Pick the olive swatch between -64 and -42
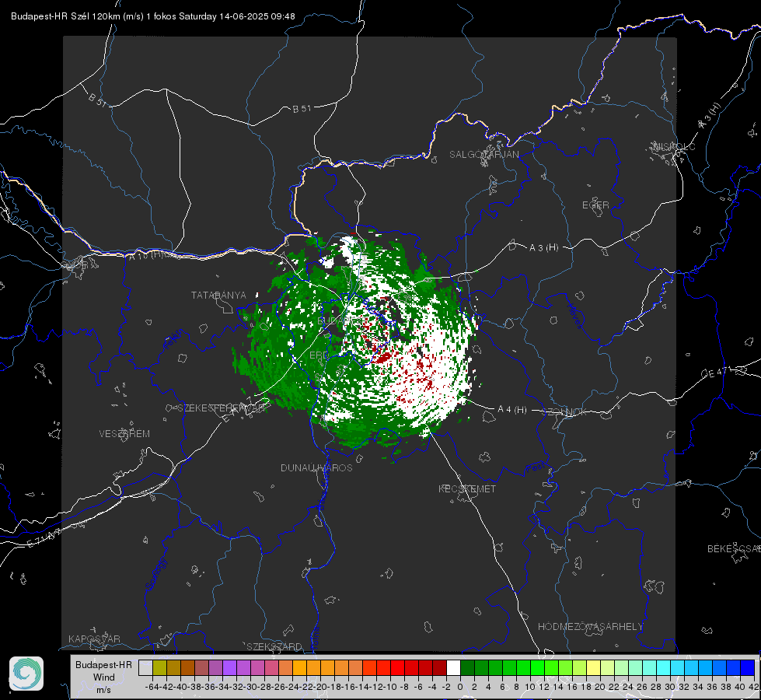Viewport: 761px width, 700px height. point(159,667)
